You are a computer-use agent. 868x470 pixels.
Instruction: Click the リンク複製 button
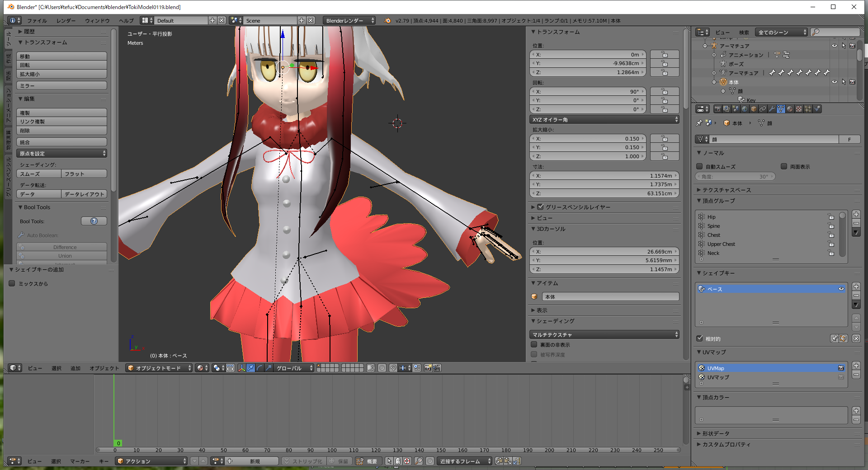[x=62, y=122]
